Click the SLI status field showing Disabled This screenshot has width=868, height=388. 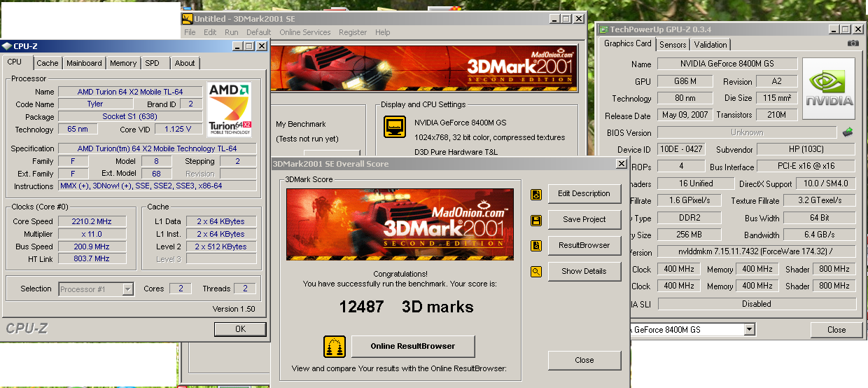756,304
